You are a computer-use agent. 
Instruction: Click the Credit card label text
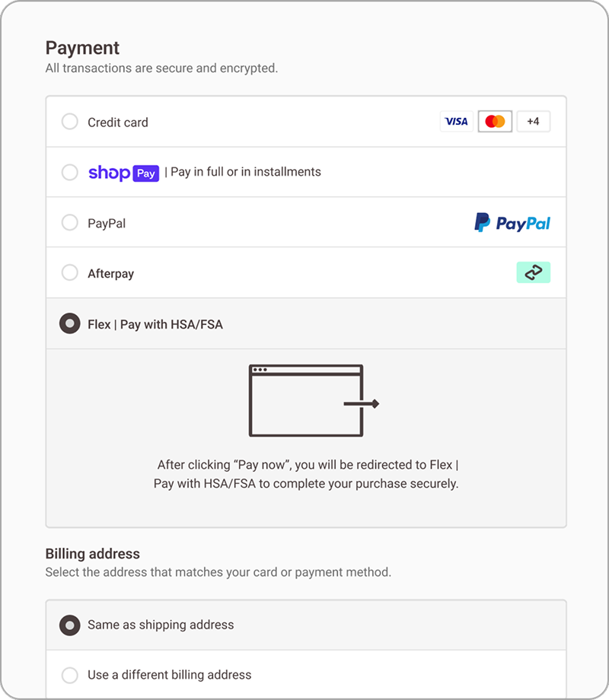coord(118,123)
